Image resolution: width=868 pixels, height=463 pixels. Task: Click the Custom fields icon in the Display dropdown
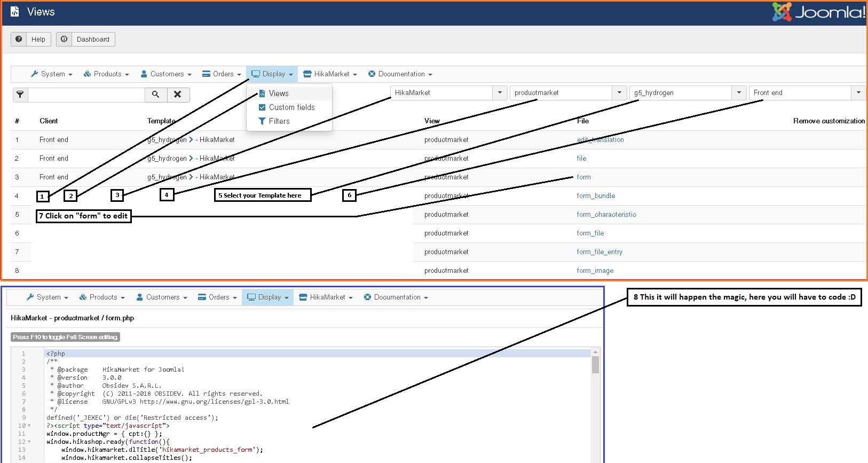pos(262,107)
